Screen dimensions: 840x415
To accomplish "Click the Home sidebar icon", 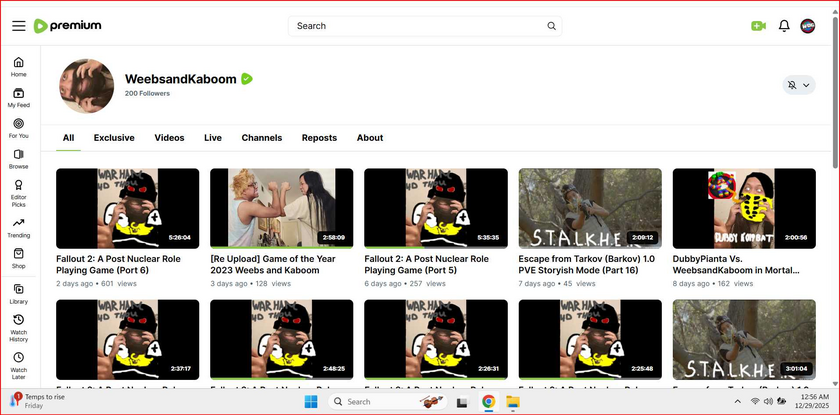I will (x=19, y=66).
